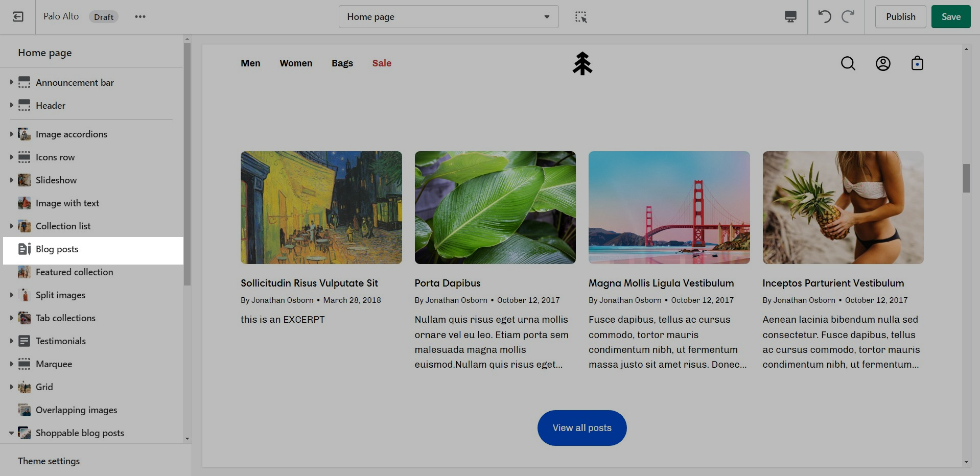Click the redo arrow
Viewport: 980px width, 476px height.
(848, 17)
